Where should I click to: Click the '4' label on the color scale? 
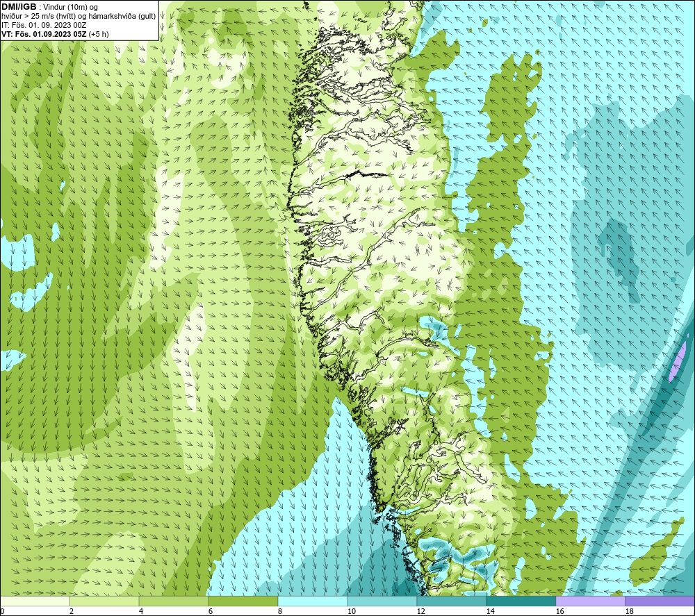tap(141, 612)
